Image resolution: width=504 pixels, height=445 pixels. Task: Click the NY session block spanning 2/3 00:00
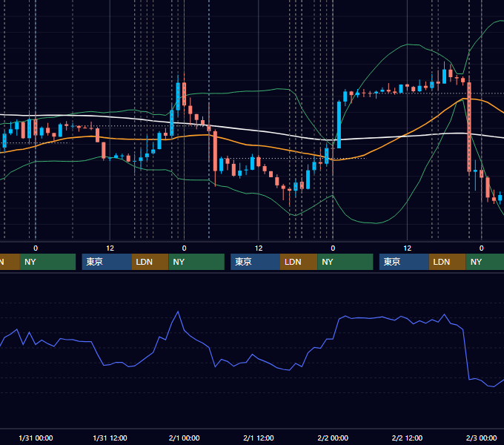(x=485, y=262)
